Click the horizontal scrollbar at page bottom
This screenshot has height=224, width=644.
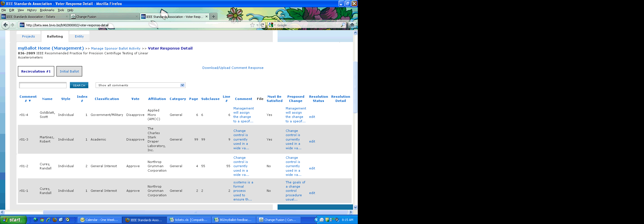click(195, 212)
